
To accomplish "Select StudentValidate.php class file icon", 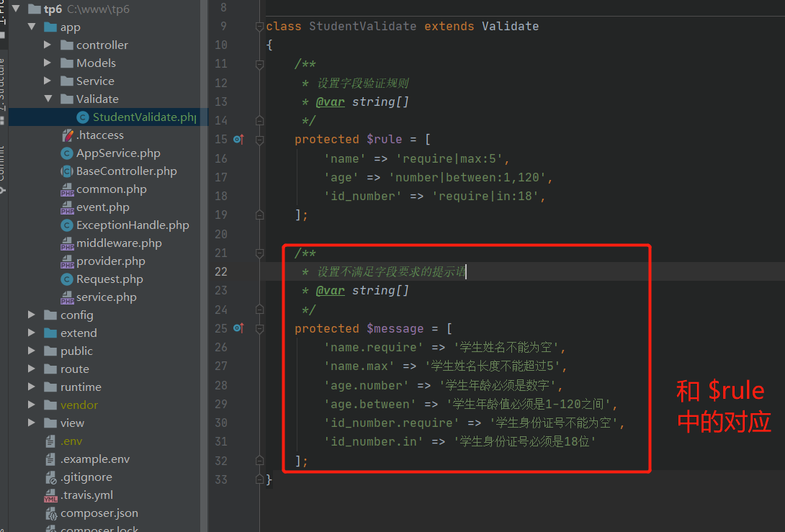I will tap(83, 117).
